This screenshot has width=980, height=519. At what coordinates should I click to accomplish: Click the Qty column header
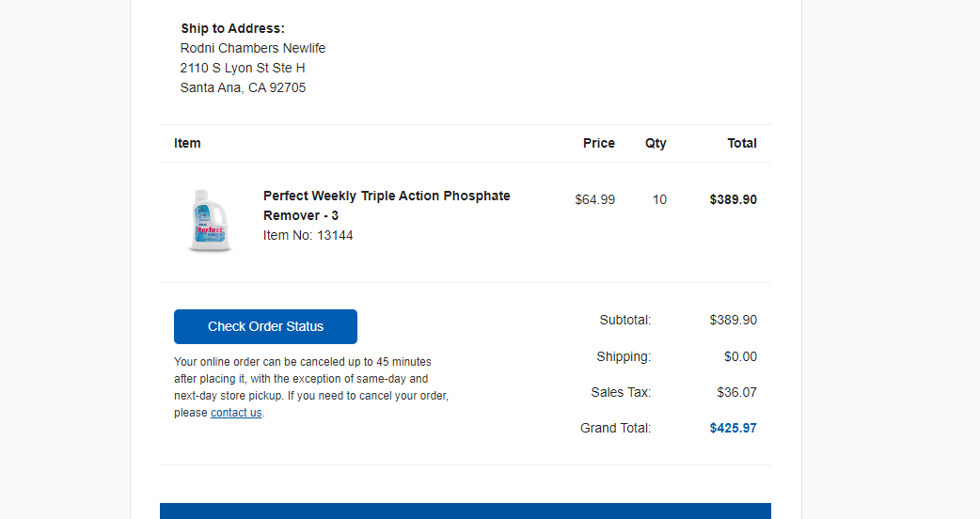(656, 144)
